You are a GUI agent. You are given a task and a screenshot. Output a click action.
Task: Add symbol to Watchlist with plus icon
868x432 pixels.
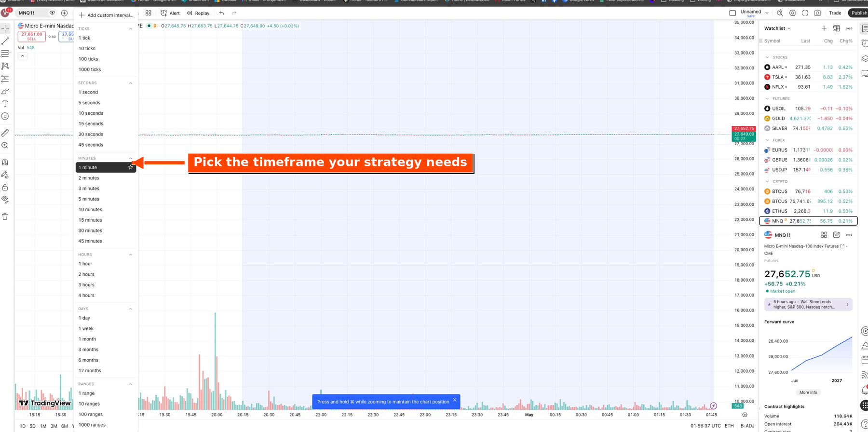(824, 28)
